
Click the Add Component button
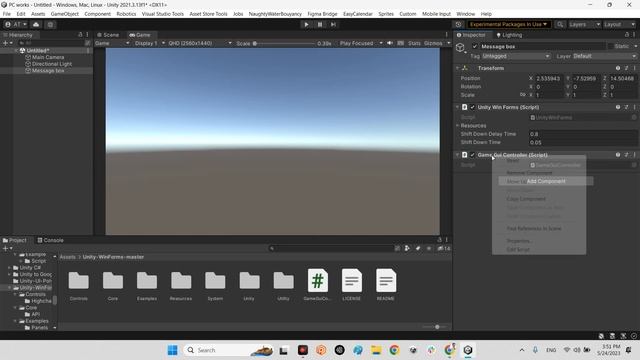546,181
